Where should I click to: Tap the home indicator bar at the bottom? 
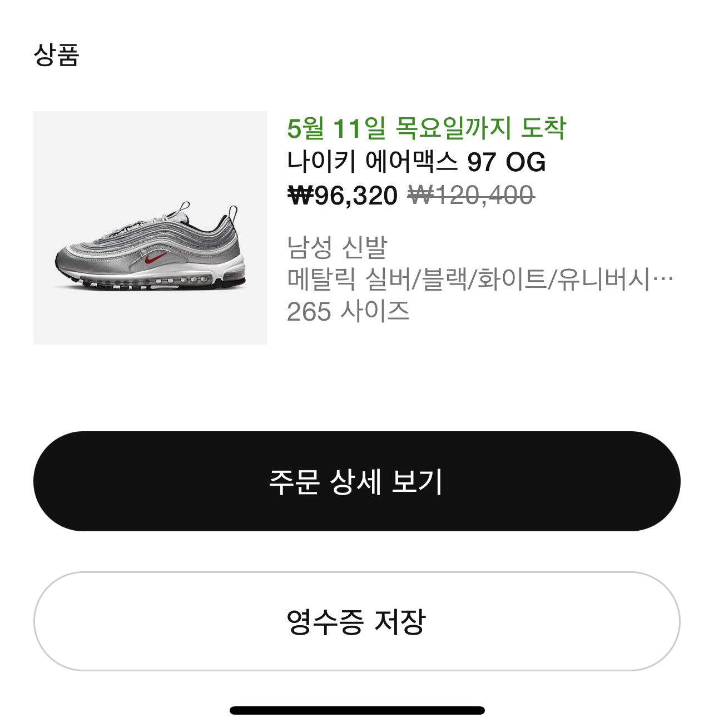pyautogui.click(x=356, y=710)
